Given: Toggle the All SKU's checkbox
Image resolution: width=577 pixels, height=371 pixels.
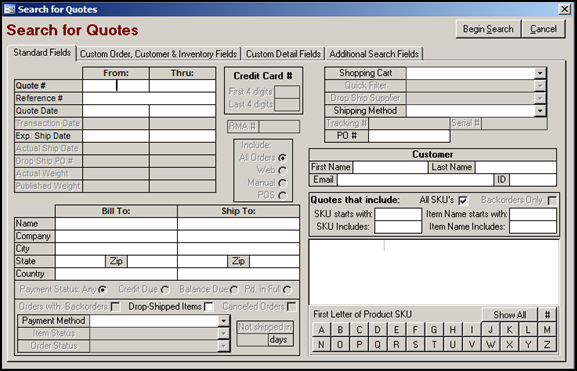Looking at the screenshot, I should point(463,201).
